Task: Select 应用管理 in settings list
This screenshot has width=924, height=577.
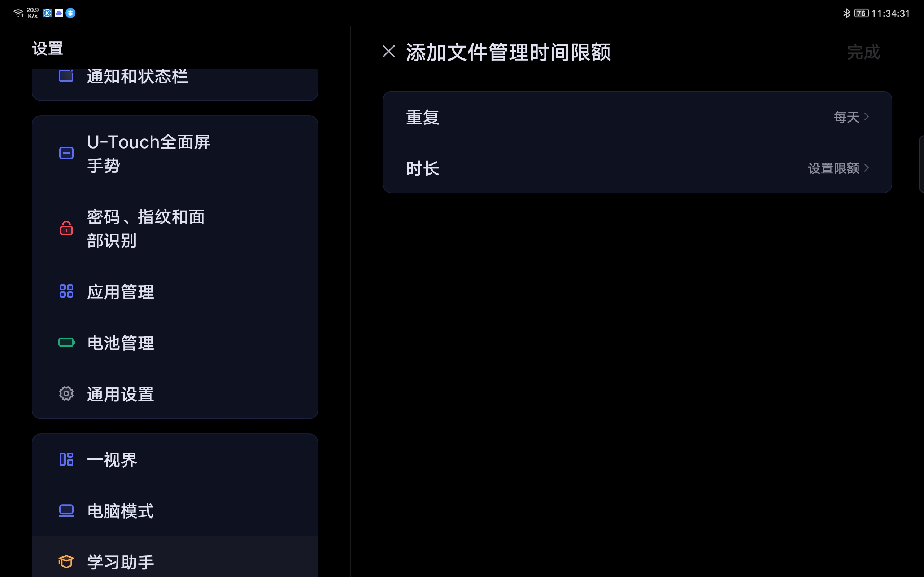Action: [x=175, y=291]
